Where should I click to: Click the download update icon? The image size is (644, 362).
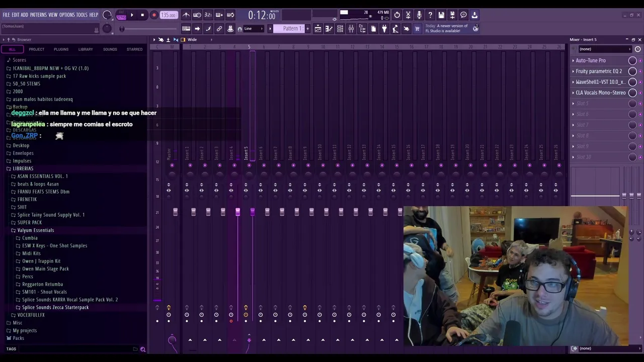click(x=474, y=15)
